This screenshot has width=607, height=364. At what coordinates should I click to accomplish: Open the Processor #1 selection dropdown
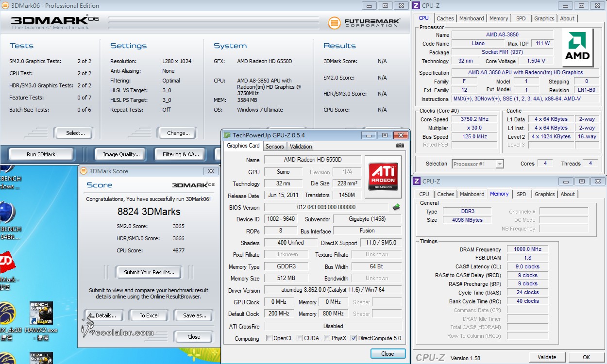tap(478, 164)
